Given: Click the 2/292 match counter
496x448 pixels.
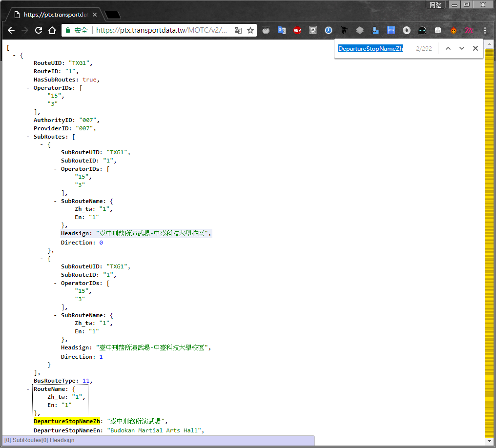Looking at the screenshot, I should 424,48.
